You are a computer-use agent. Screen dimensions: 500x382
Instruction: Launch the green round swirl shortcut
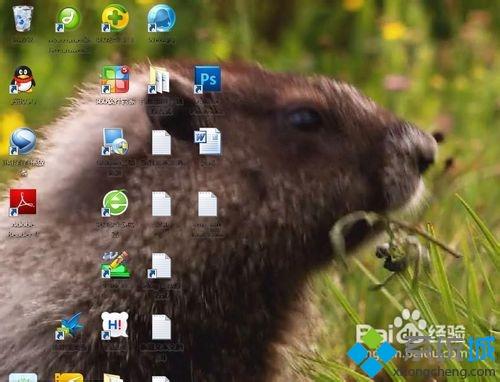coord(68,19)
